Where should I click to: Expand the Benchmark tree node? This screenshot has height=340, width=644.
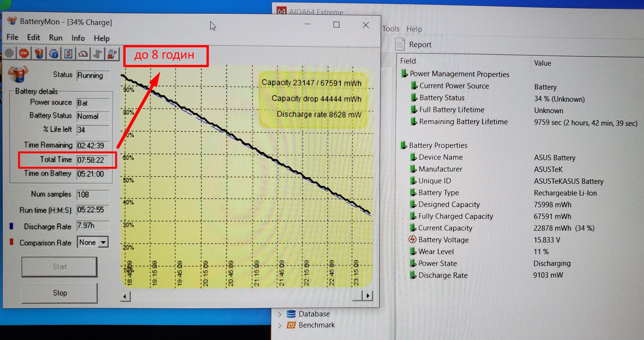tap(280, 325)
